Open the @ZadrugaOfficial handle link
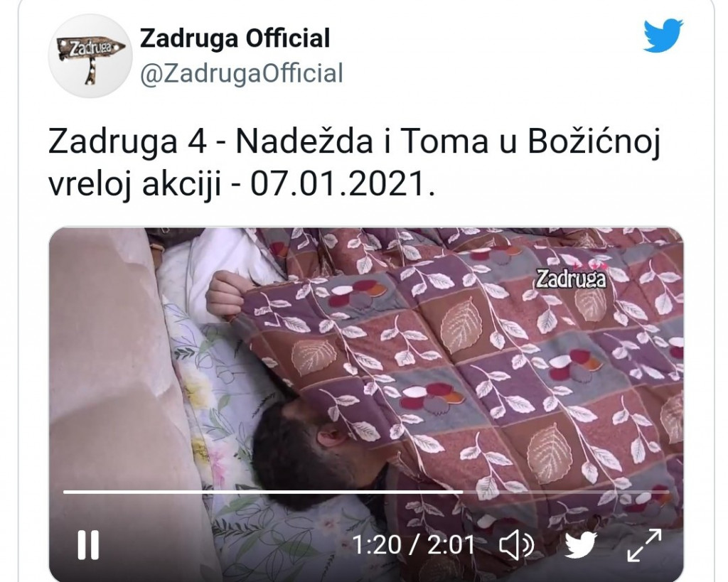728x582 pixels. (x=242, y=74)
